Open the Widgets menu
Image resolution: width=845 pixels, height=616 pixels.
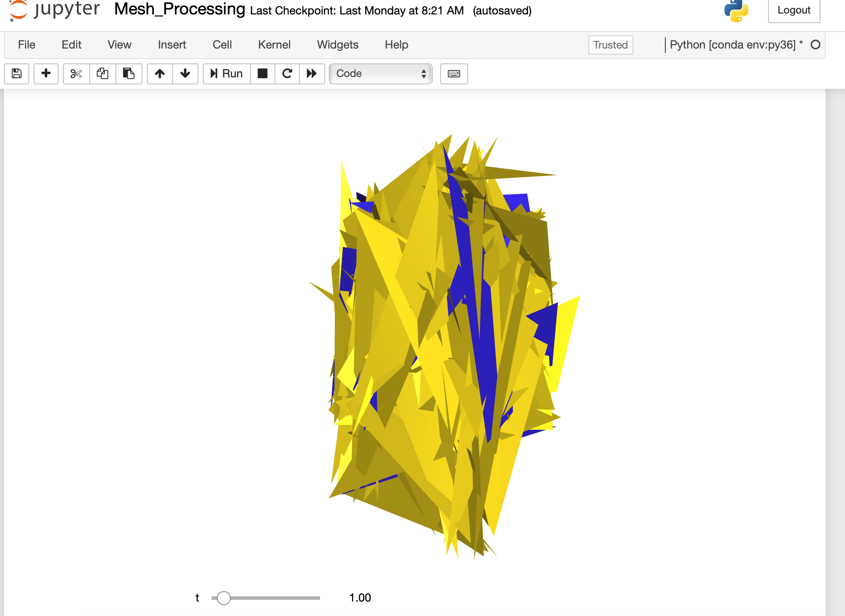pos(337,45)
